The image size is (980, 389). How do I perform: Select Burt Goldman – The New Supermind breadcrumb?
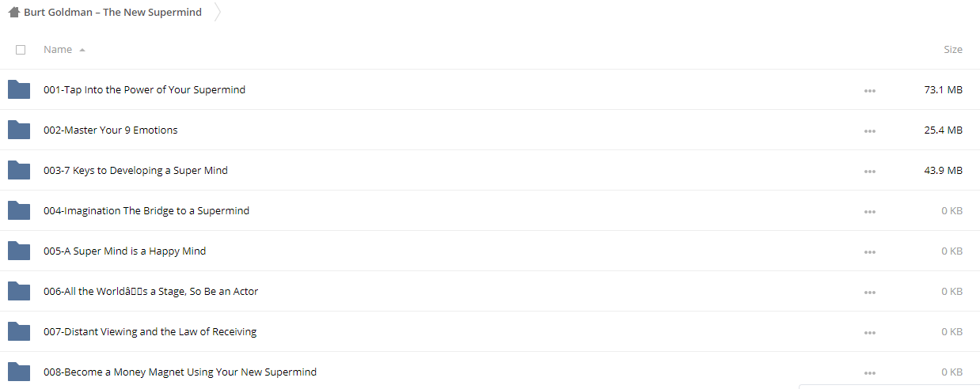[112, 12]
